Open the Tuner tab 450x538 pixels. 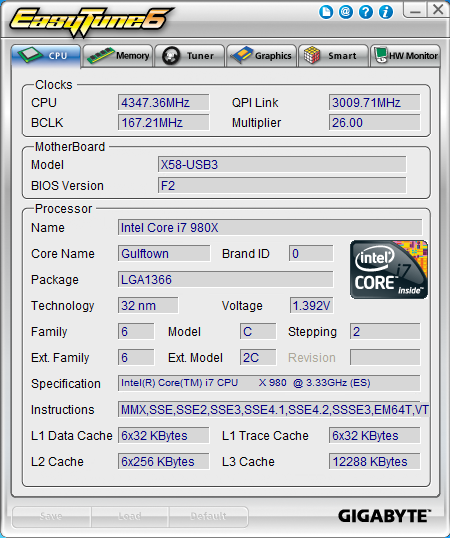click(x=190, y=56)
